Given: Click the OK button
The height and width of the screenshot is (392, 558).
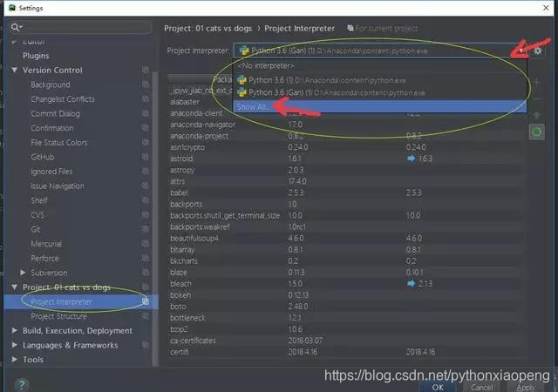Looking at the screenshot, I should click(x=438, y=387).
